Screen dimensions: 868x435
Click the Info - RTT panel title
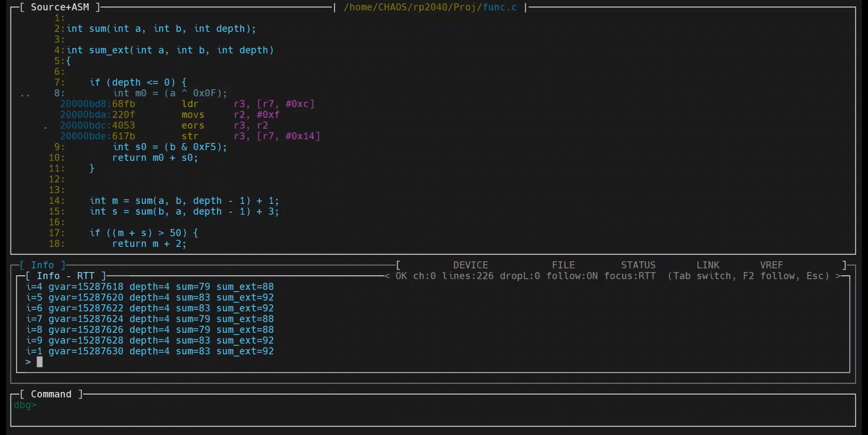[x=66, y=276]
